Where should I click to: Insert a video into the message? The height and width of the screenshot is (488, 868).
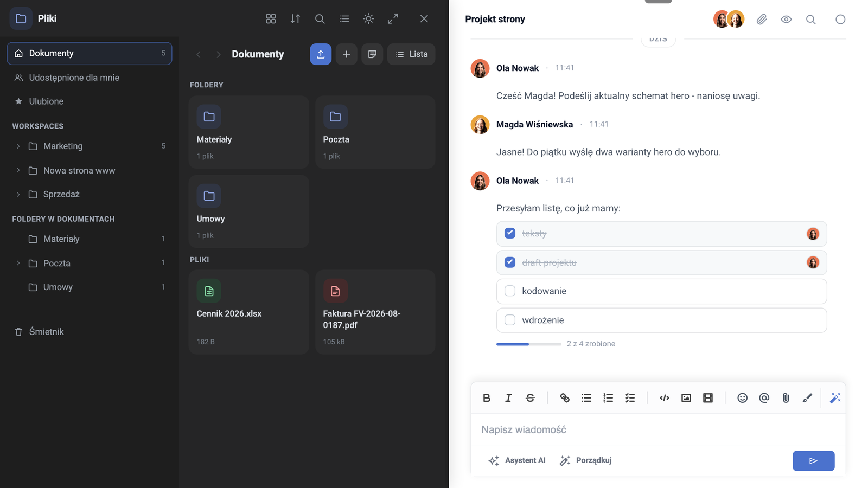click(x=708, y=398)
